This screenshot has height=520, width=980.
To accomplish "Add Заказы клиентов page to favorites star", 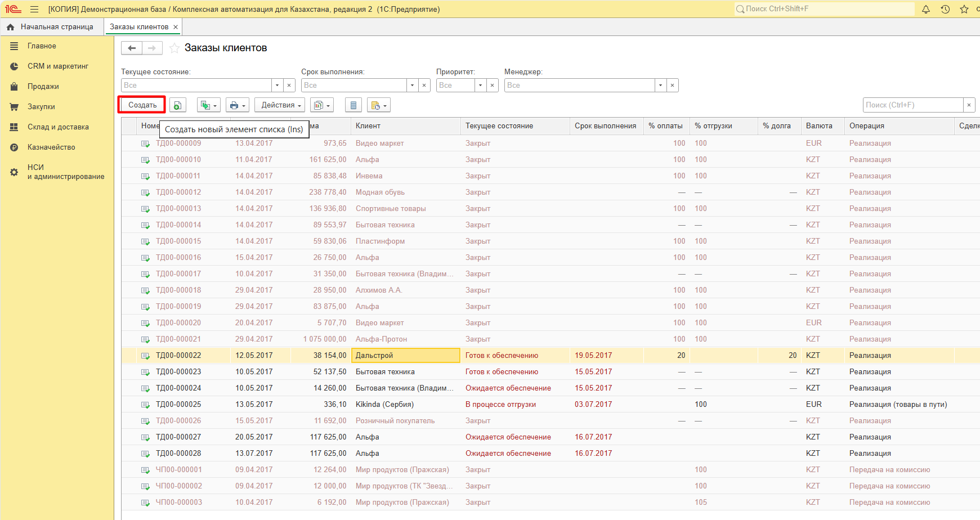I will (174, 48).
